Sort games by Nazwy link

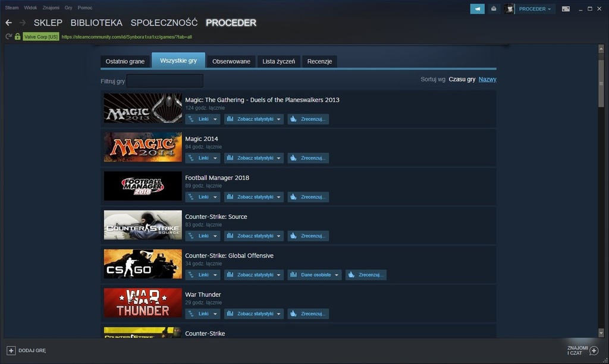(488, 79)
